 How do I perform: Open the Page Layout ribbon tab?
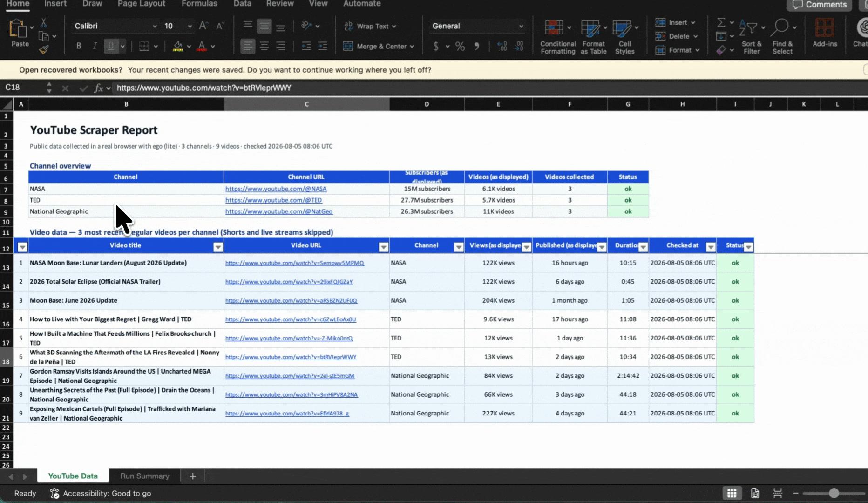141,4
